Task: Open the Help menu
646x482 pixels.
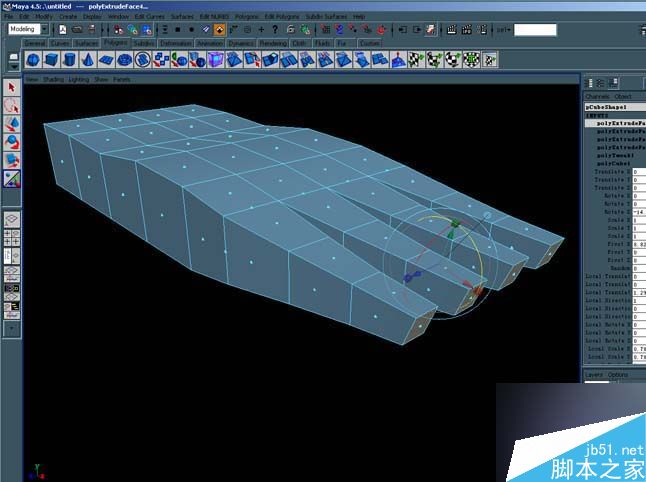Action: [359, 16]
